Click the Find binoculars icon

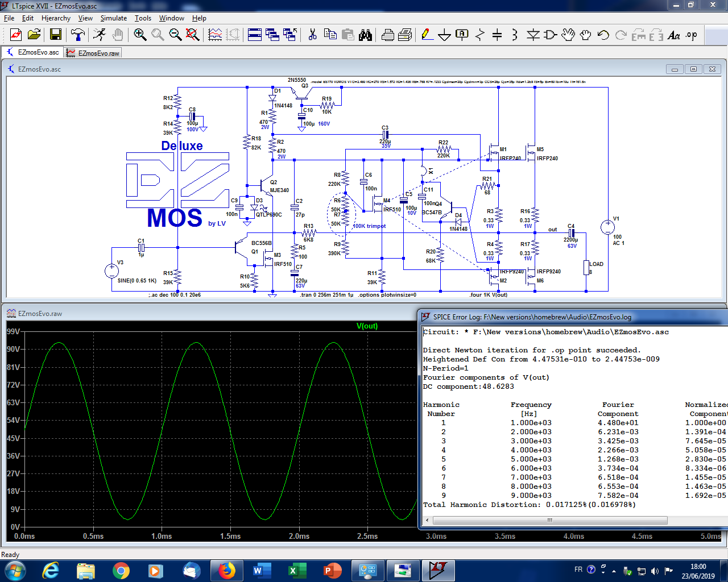point(365,35)
